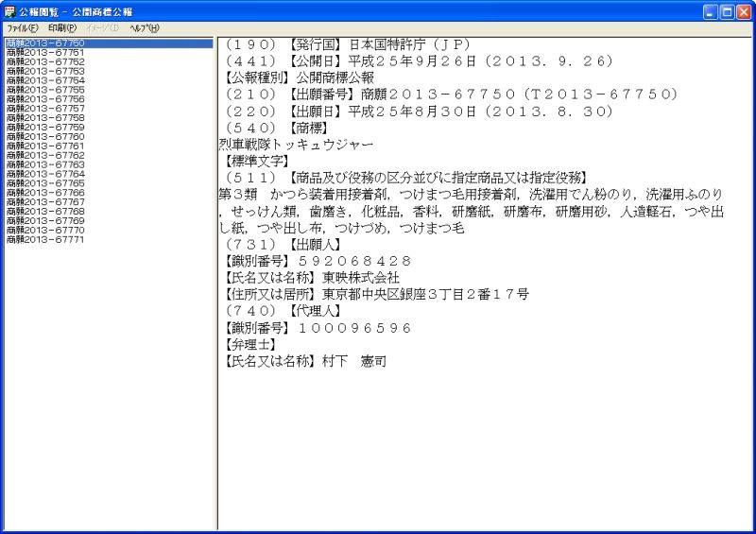Select list entry 商願2013-67770
Viewport: 756px width, 534px height.
pyautogui.click(x=45, y=230)
